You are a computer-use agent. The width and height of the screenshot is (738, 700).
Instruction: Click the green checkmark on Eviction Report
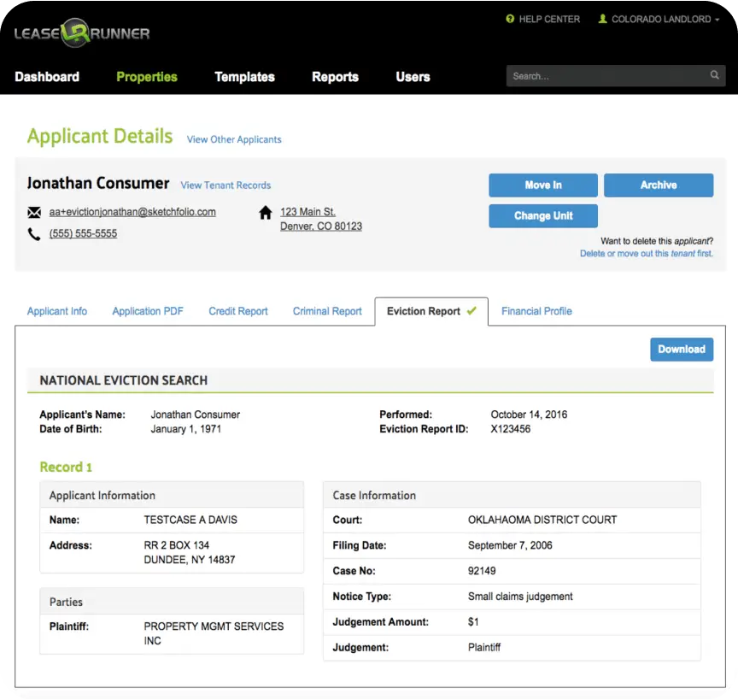pyautogui.click(x=471, y=311)
